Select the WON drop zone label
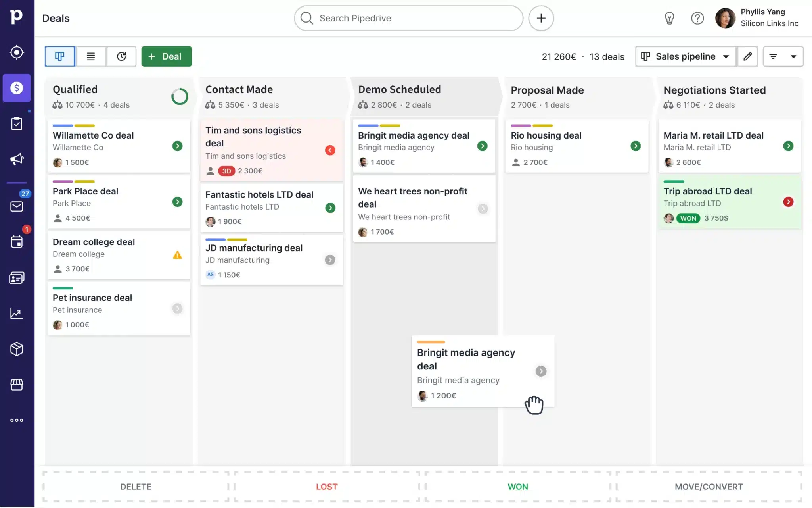 [x=517, y=486]
